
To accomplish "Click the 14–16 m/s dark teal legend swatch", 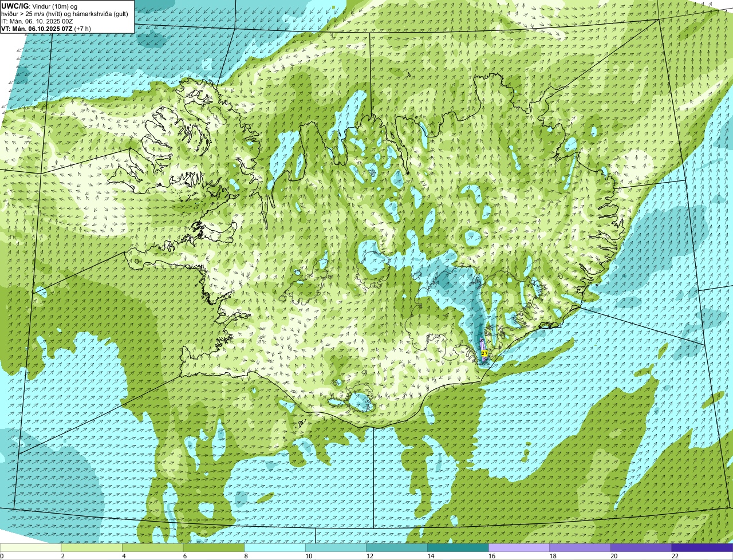I will pyautogui.click(x=458, y=548).
